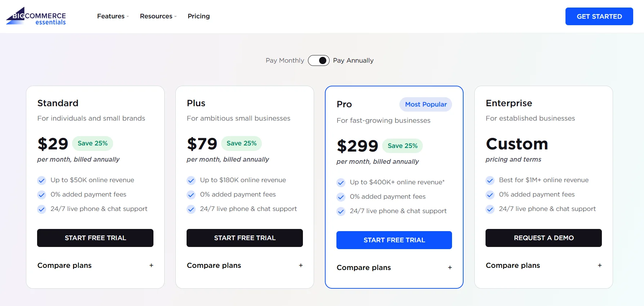Image resolution: width=644 pixels, height=306 pixels.
Task: Open the Pricing menu item
Action: [198, 16]
